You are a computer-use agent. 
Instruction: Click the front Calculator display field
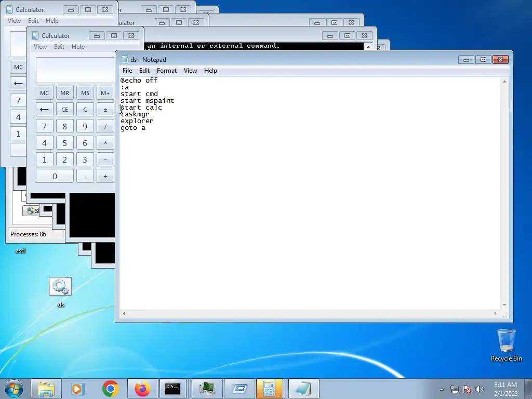75,70
